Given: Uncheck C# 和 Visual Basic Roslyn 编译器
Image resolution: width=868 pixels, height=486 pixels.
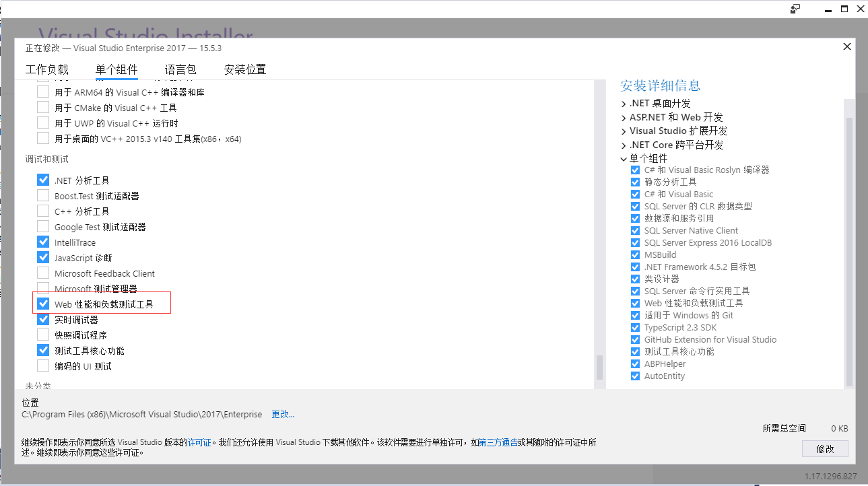Looking at the screenshot, I should tap(635, 170).
